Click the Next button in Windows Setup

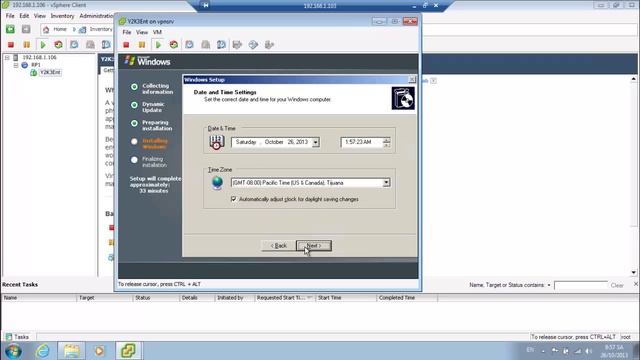coord(314,246)
